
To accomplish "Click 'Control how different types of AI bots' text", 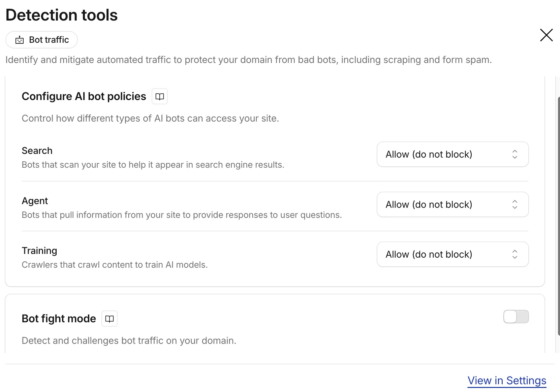I will (x=150, y=119).
